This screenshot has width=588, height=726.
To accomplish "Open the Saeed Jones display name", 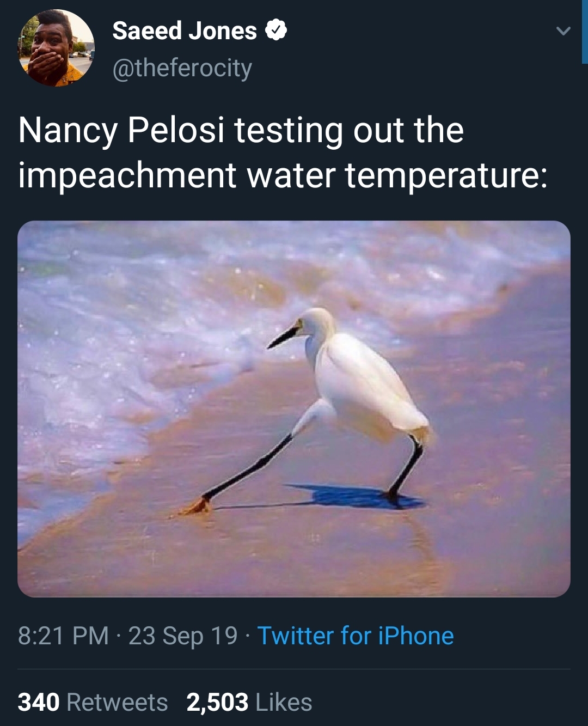I will click(x=184, y=31).
